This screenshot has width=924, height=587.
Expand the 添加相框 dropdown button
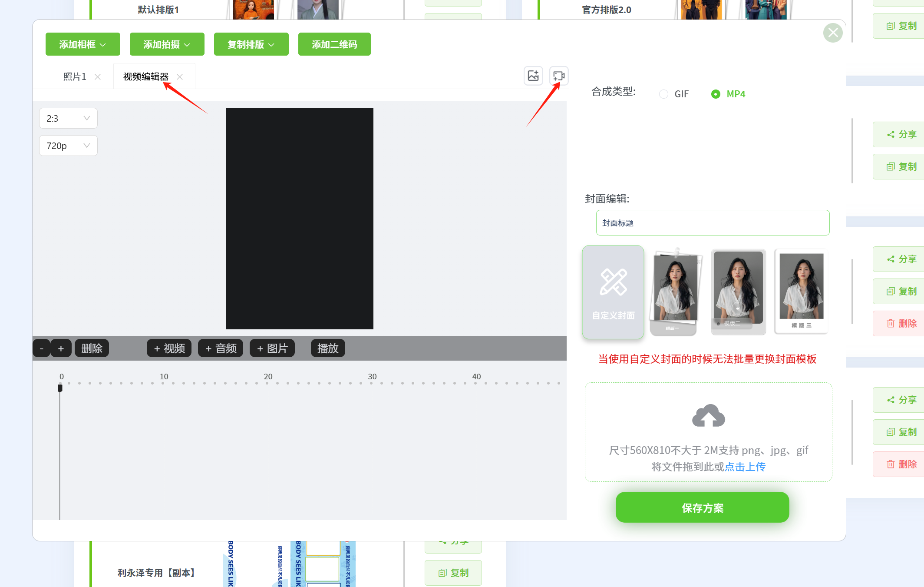(x=82, y=44)
